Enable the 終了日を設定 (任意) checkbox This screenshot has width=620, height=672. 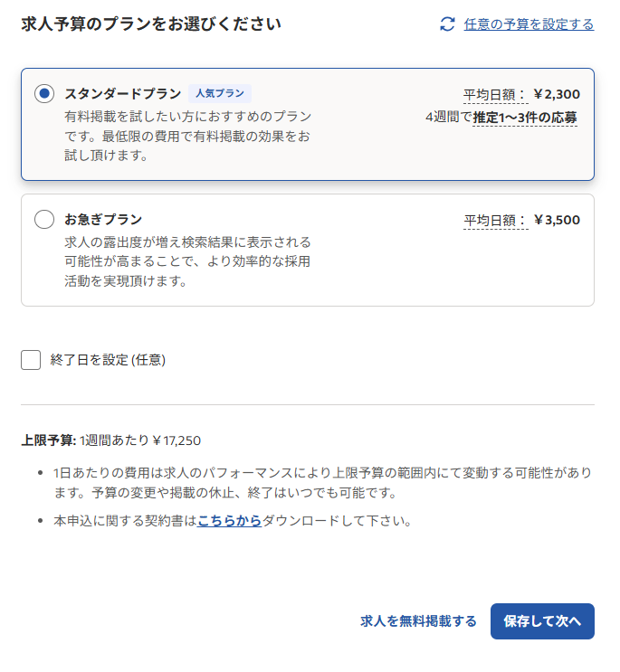point(32,360)
